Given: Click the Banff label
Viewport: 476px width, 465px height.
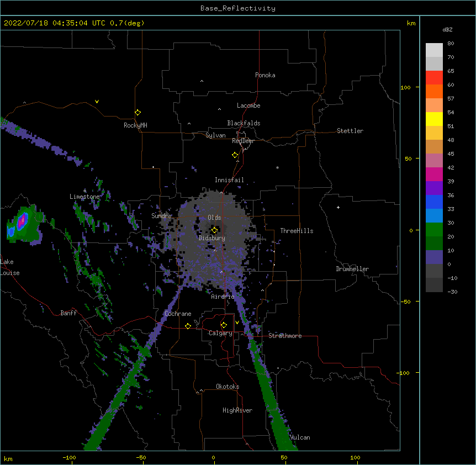Looking at the screenshot, I should pos(68,313).
